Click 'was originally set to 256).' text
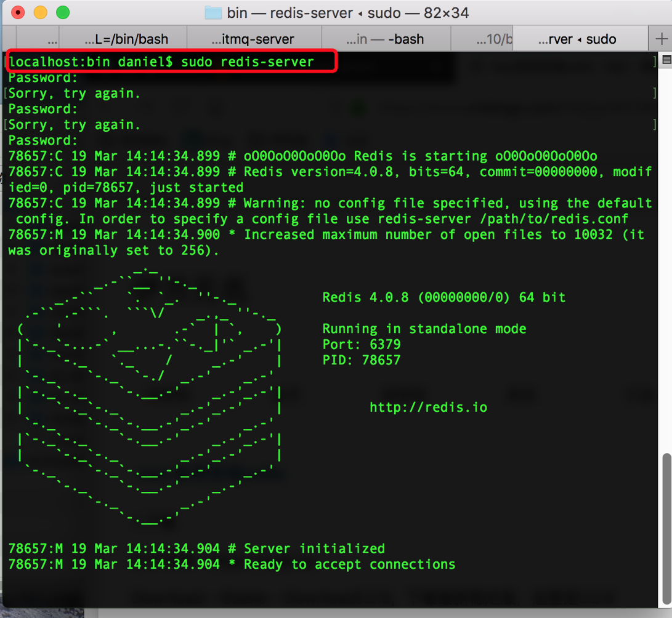This screenshot has height=618, width=672. [113, 250]
